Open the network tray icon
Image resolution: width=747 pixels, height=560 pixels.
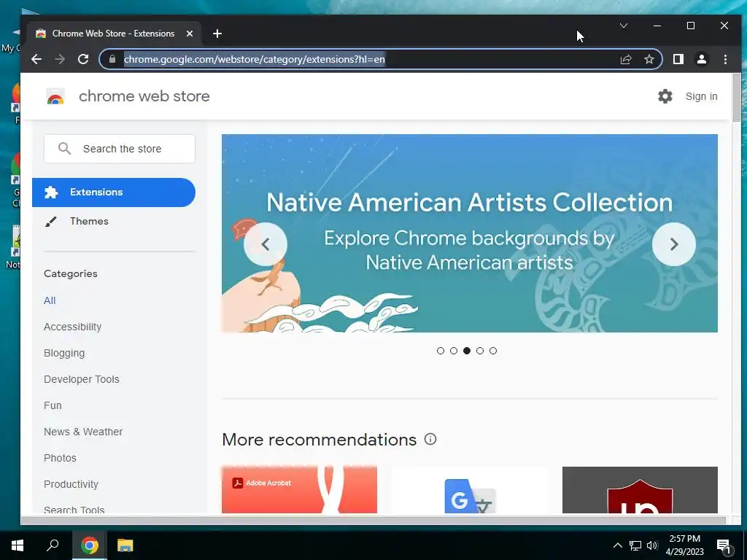635,545
